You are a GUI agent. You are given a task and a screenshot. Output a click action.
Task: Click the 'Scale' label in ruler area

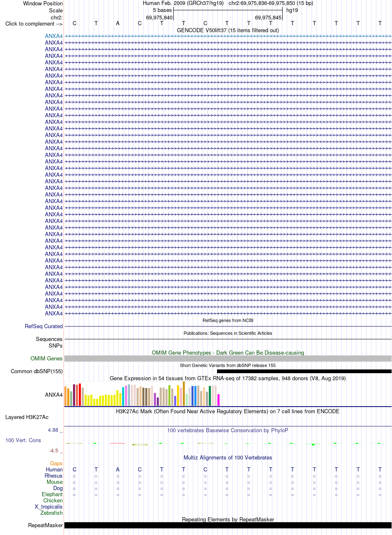pos(56,10)
